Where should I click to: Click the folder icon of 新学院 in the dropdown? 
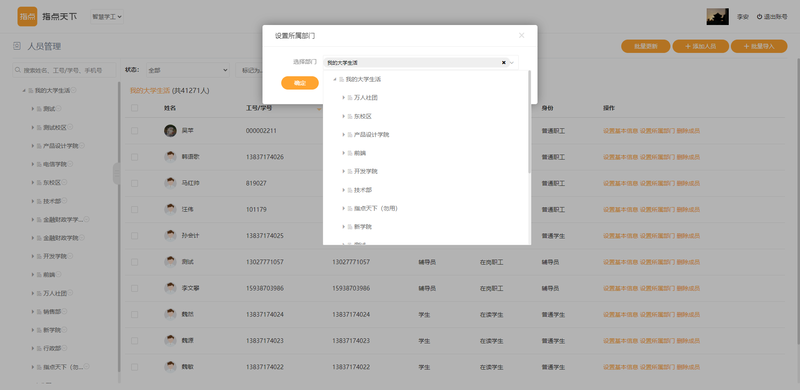point(350,226)
